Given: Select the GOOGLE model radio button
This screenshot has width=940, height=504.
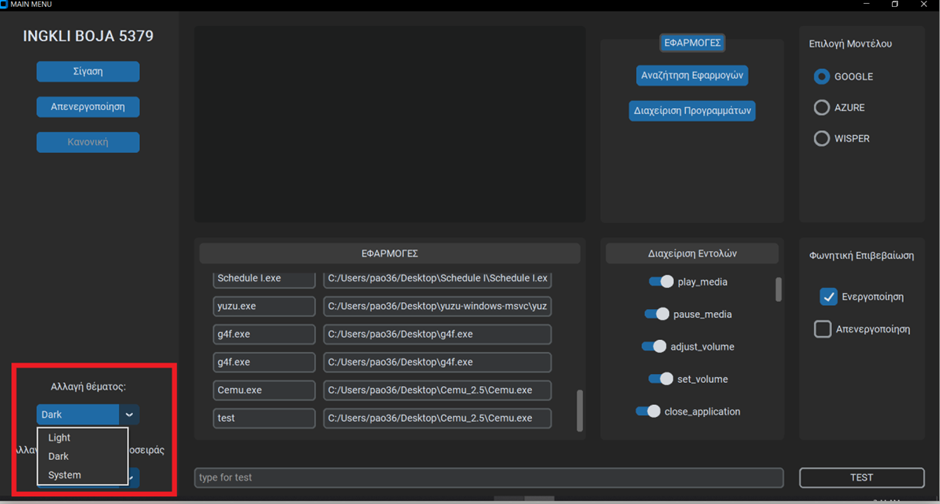Looking at the screenshot, I should coord(821,77).
